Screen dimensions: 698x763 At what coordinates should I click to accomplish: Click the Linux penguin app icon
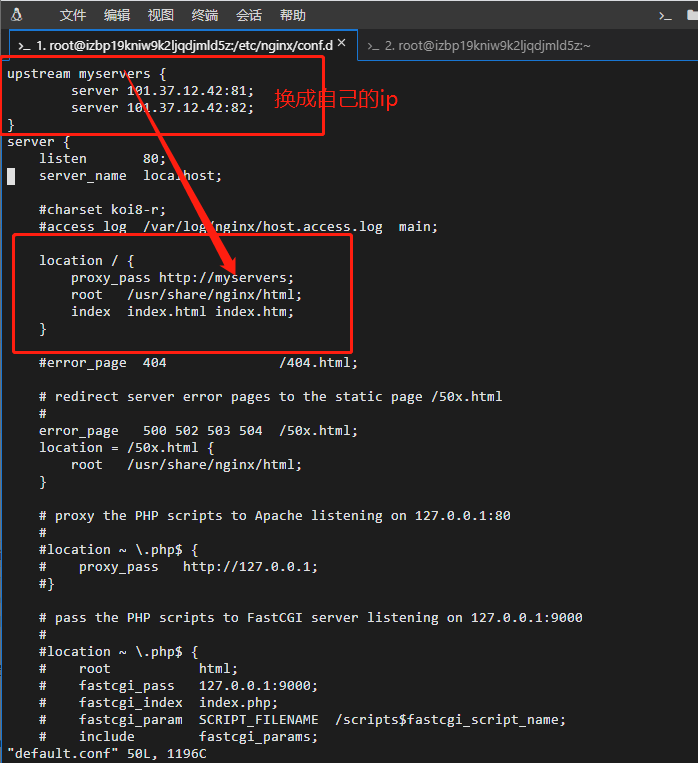17,15
